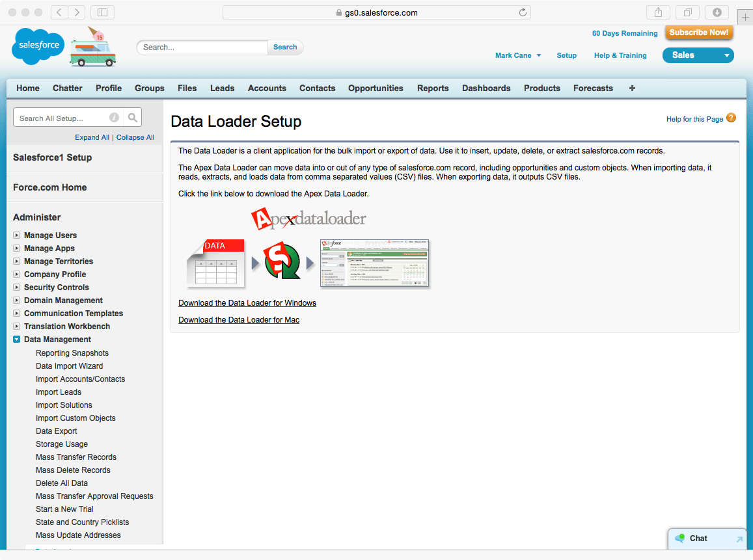This screenshot has width=753, height=560.
Task: Show all tabs with the tab overview icon
Action: [x=688, y=12]
